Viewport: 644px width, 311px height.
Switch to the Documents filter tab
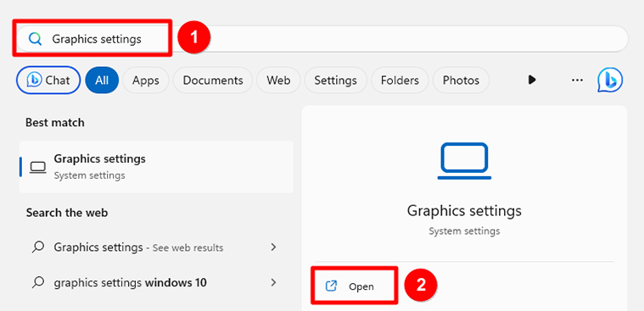pos(213,80)
